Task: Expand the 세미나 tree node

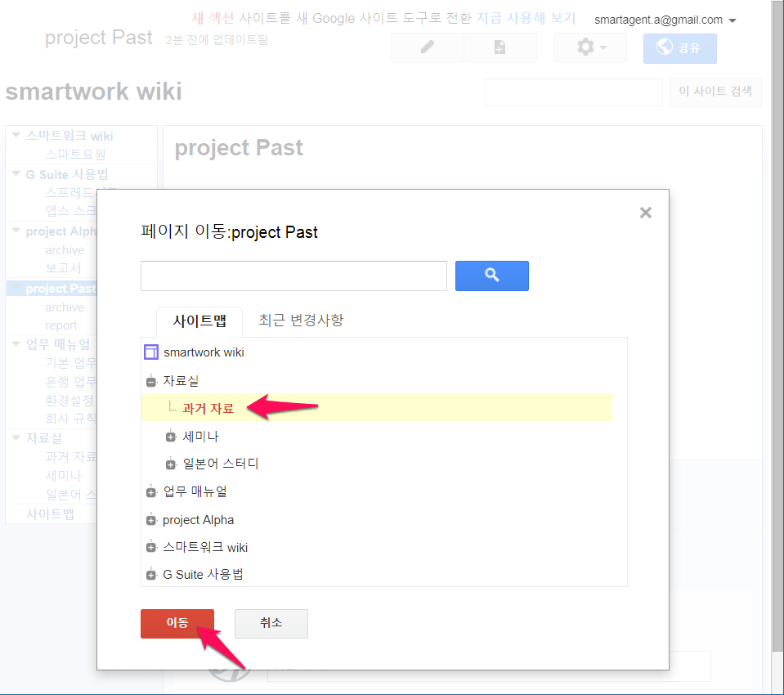Action: pyautogui.click(x=170, y=437)
